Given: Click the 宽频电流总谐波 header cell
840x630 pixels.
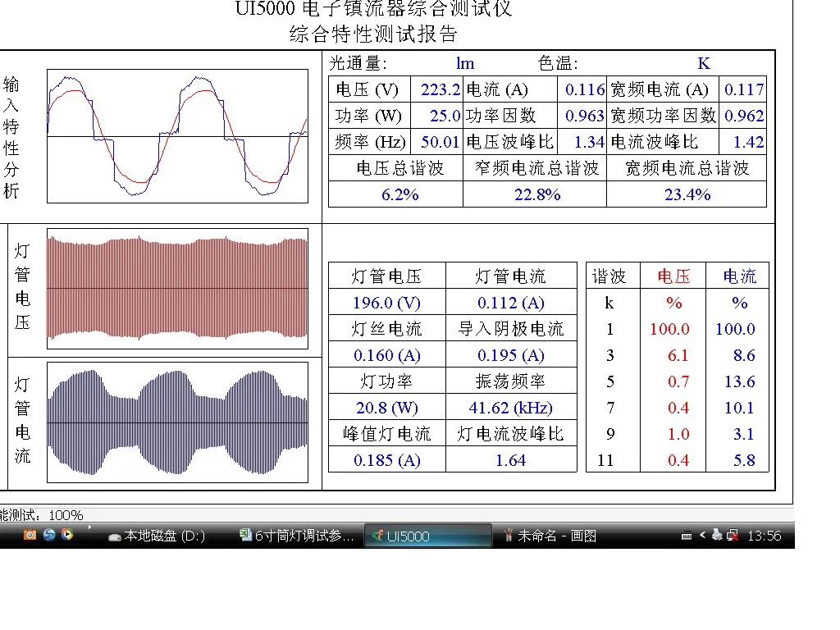Looking at the screenshot, I should pyautogui.click(x=687, y=168).
